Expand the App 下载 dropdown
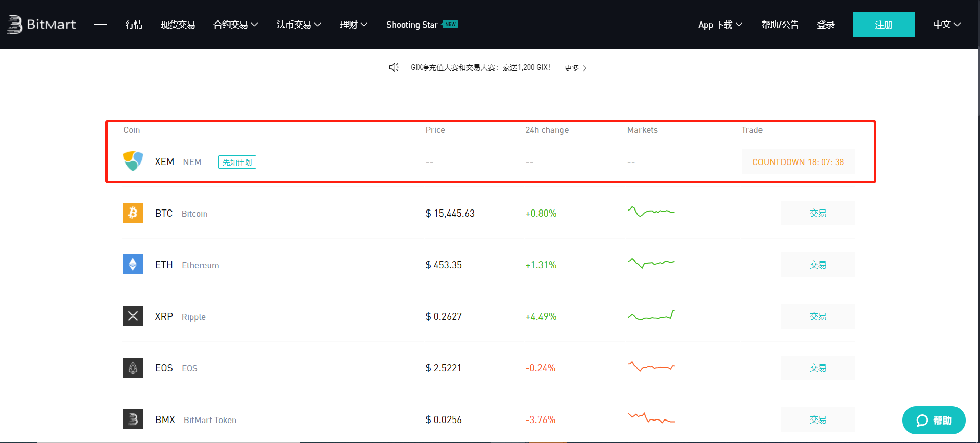 [720, 25]
